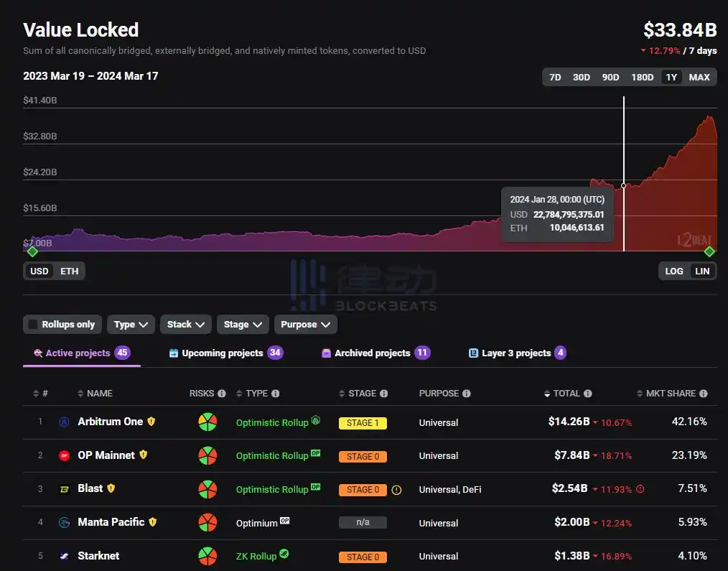Click the info icon beside RISKS header

221,394
